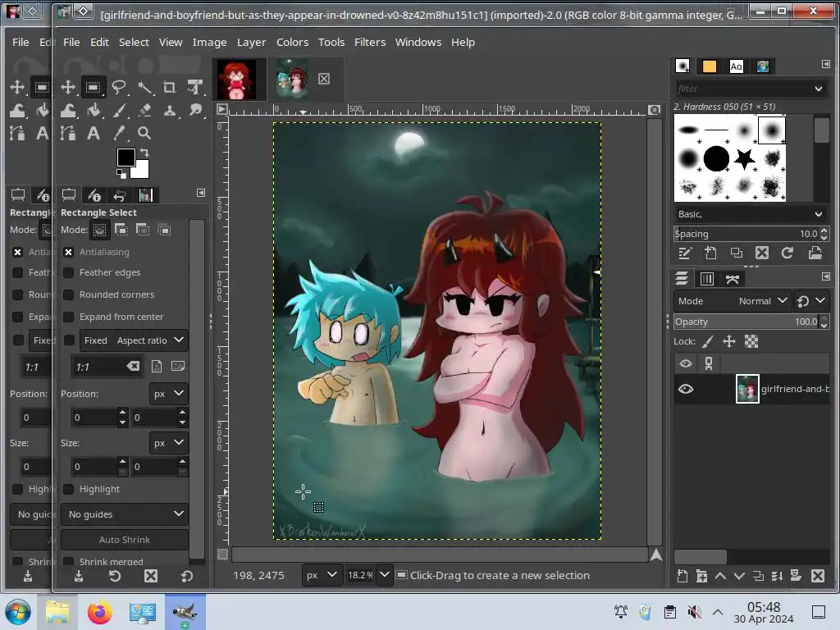
Task: Select the Smudge tool
Action: pos(195,111)
